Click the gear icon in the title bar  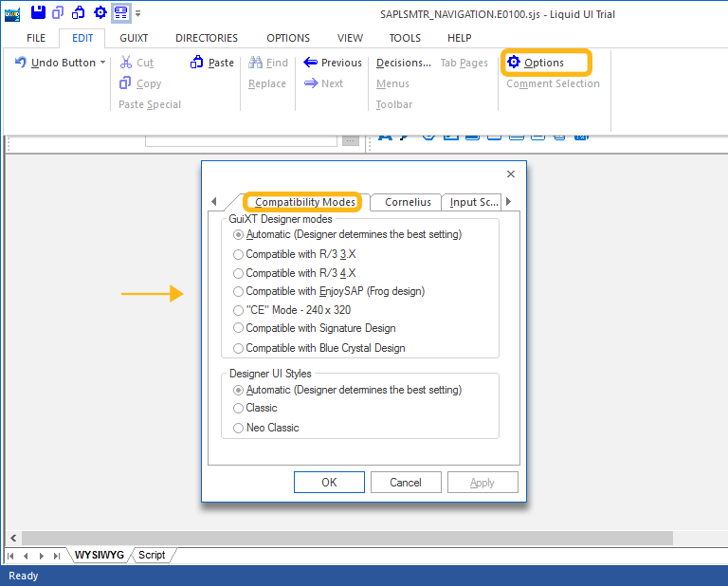tap(100, 12)
